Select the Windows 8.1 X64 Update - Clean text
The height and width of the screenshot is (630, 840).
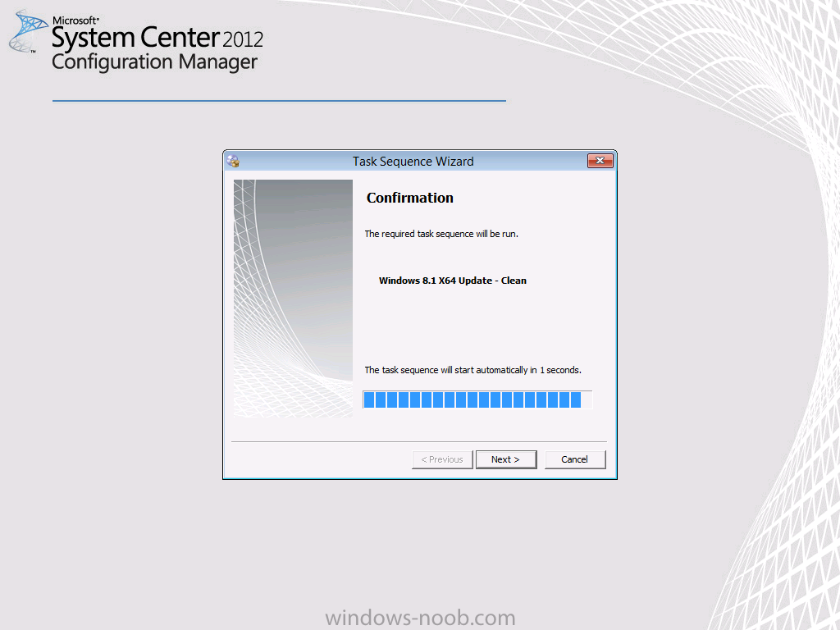pyautogui.click(x=453, y=281)
